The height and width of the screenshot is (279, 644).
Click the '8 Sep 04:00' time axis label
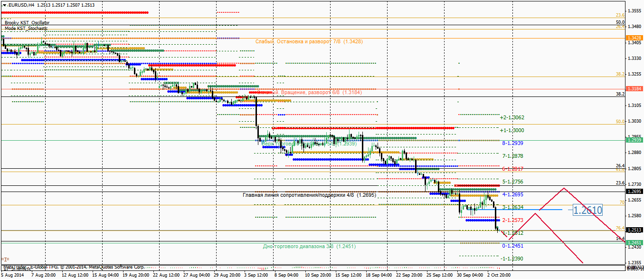[x=286, y=275]
